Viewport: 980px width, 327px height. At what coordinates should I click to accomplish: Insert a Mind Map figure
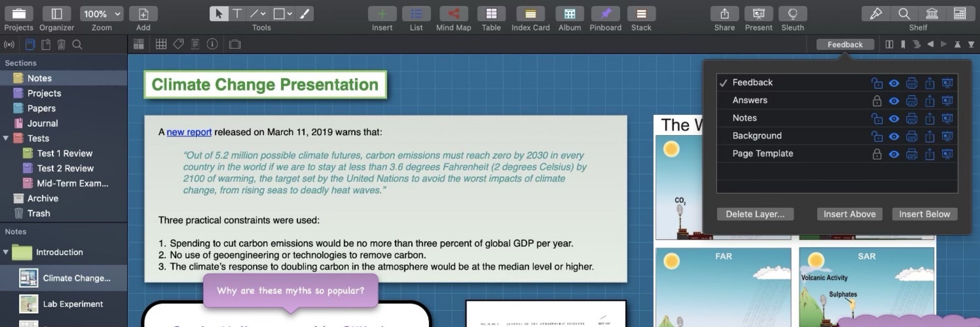[x=453, y=14]
